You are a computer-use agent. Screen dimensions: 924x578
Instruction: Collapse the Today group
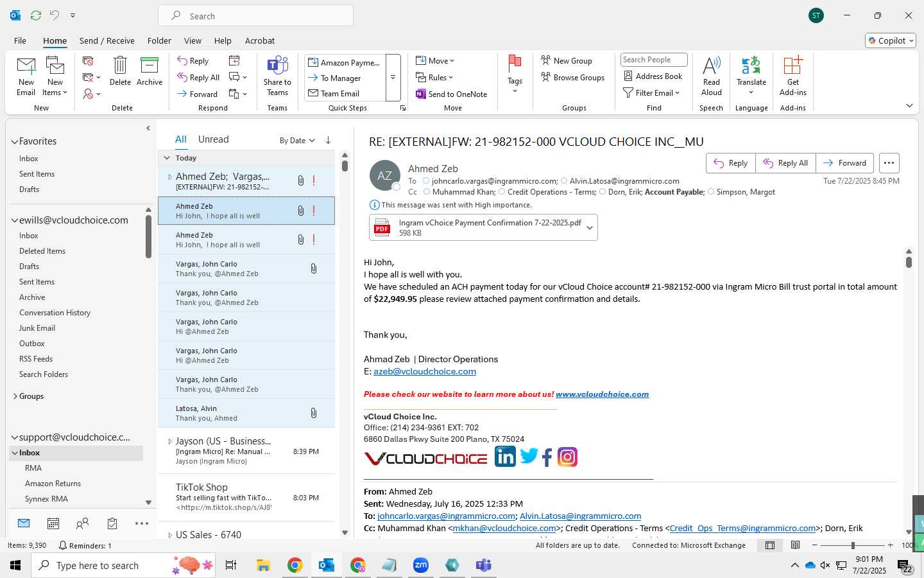(x=167, y=158)
